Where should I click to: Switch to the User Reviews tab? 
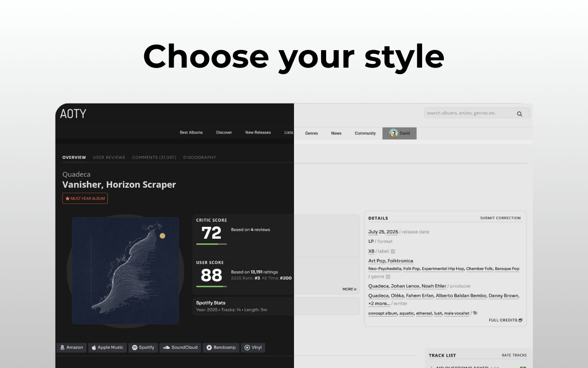click(x=109, y=157)
